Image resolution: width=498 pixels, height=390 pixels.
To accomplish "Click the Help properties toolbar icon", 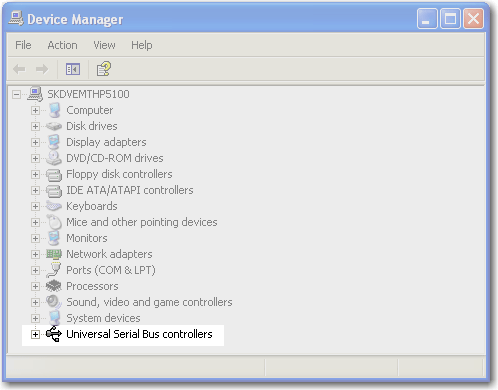I will tap(104, 69).
